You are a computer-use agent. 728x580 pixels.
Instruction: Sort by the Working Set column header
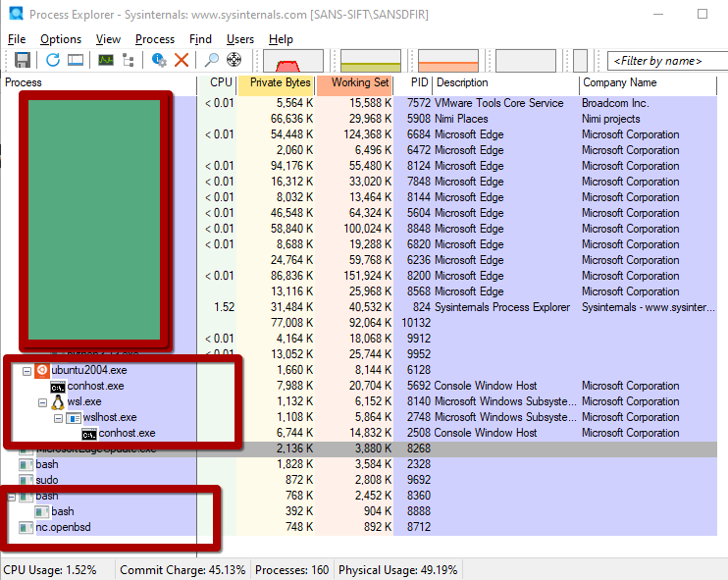(359, 83)
